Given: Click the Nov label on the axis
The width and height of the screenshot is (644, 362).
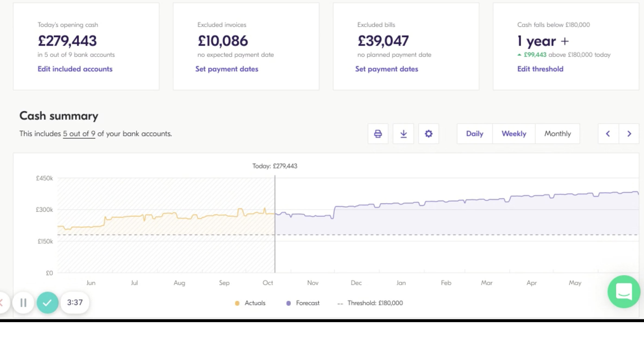Looking at the screenshot, I should coord(313,283).
